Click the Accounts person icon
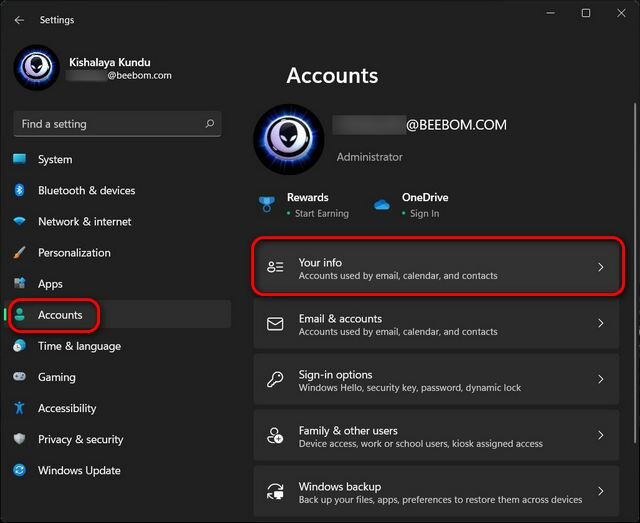 19,314
